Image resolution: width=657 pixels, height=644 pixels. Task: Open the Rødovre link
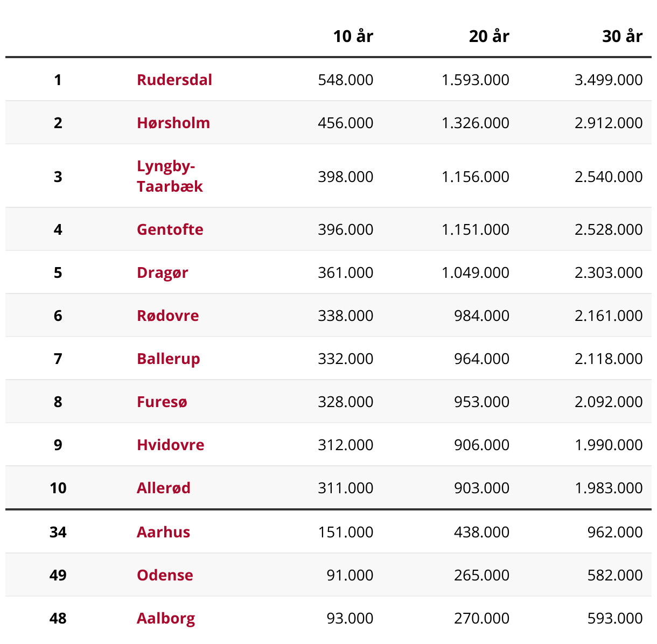point(167,316)
